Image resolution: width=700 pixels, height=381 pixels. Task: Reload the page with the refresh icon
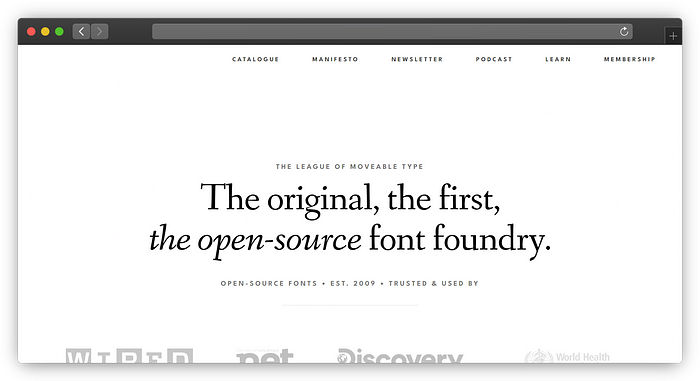(x=624, y=31)
